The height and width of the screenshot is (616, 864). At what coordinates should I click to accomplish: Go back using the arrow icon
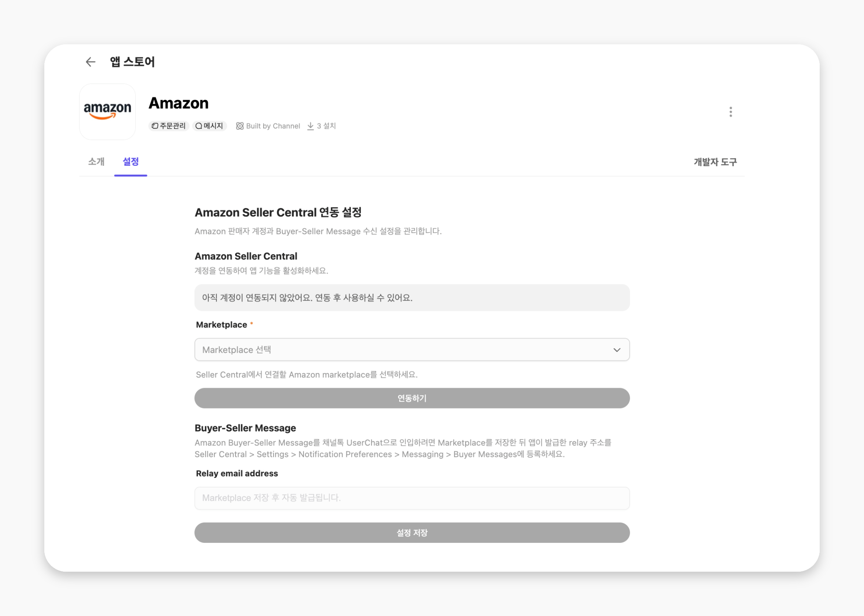(x=90, y=62)
